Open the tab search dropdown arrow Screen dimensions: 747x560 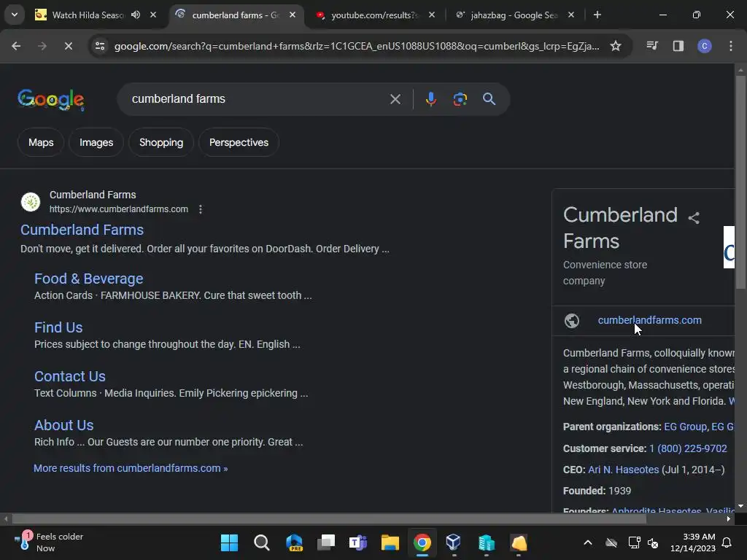15,15
